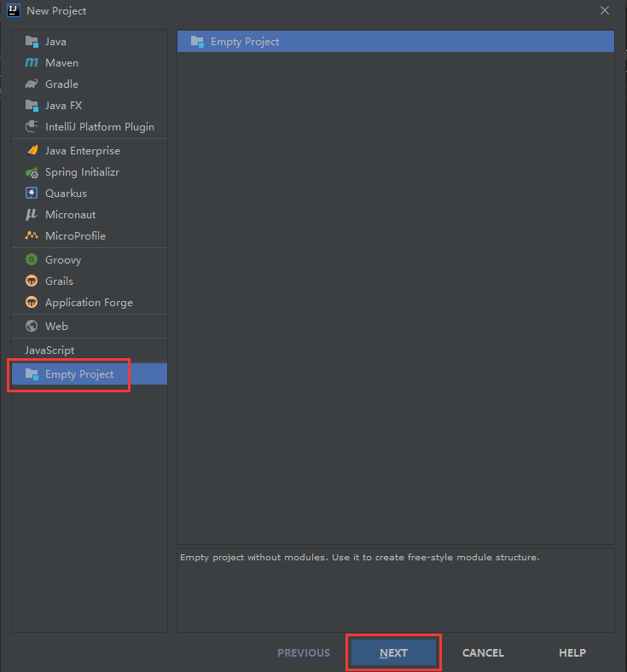Choose the JavaScript category
Screen dimensions: 627x672
pyautogui.click(x=90, y=350)
